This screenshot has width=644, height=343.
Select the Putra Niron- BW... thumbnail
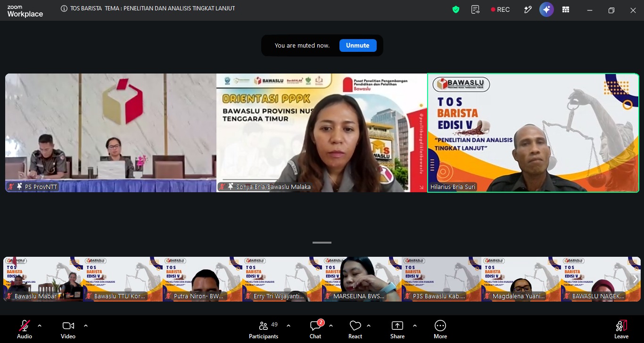[203, 279]
